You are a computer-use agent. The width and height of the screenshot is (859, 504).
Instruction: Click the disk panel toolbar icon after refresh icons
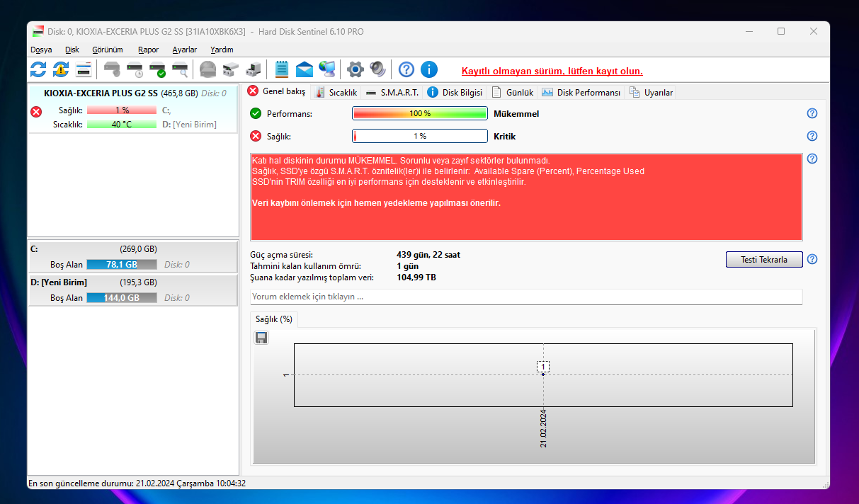coord(84,69)
